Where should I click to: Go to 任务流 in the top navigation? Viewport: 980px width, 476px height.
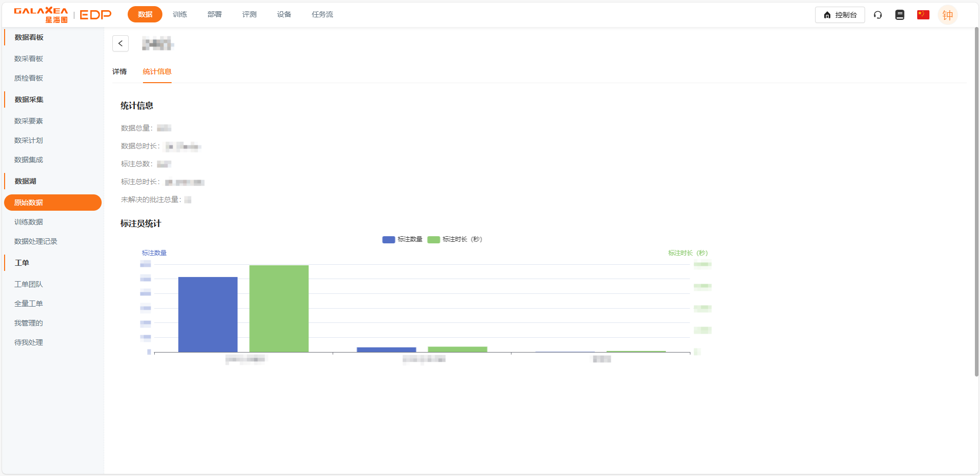[x=322, y=14]
